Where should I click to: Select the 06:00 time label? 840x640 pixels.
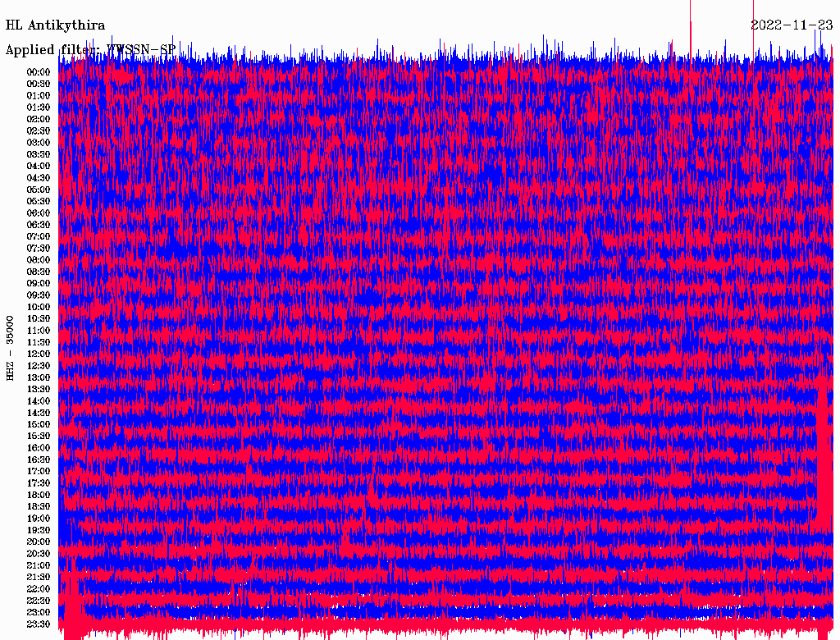tap(39, 213)
